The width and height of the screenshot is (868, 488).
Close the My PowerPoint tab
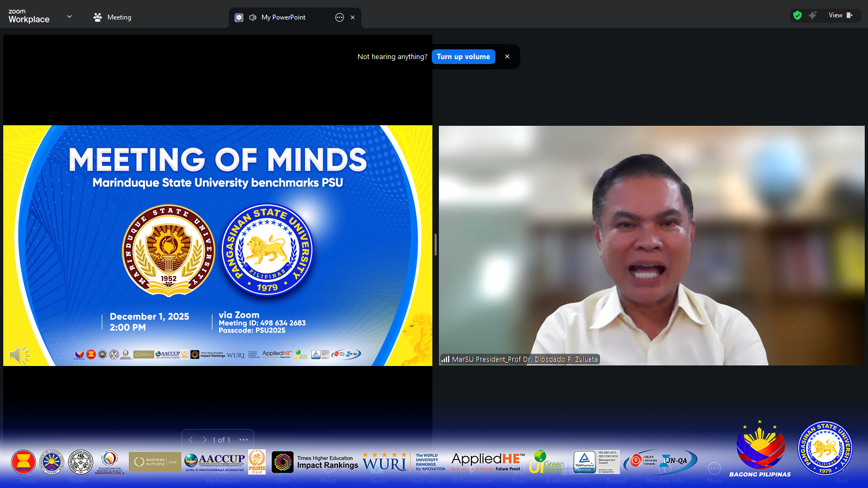[353, 17]
